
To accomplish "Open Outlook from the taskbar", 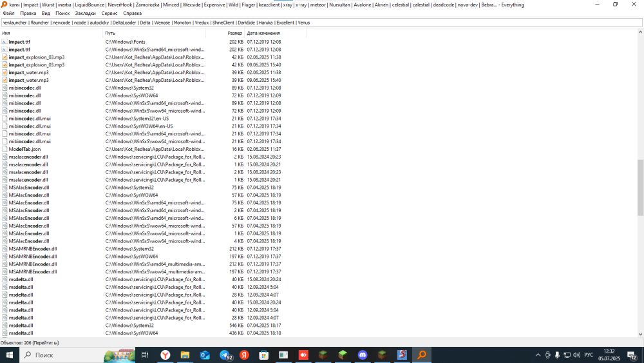I will point(205,355).
